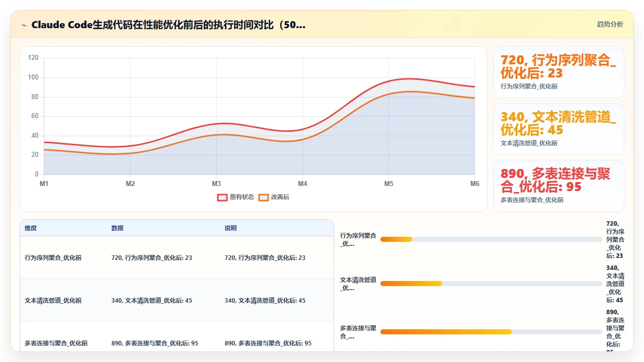
Task: Click the 文本清洗管道 progress bar
Action: click(491, 284)
